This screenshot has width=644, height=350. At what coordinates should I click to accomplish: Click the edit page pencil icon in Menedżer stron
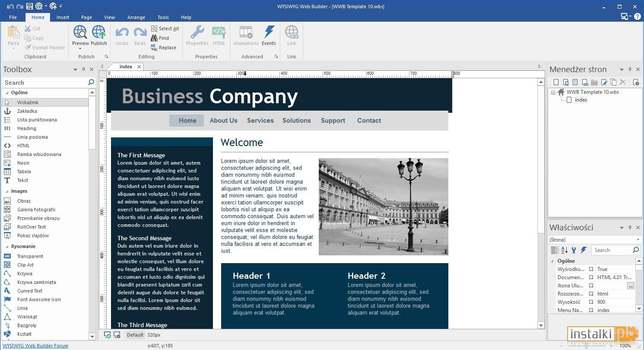tap(604, 82)
